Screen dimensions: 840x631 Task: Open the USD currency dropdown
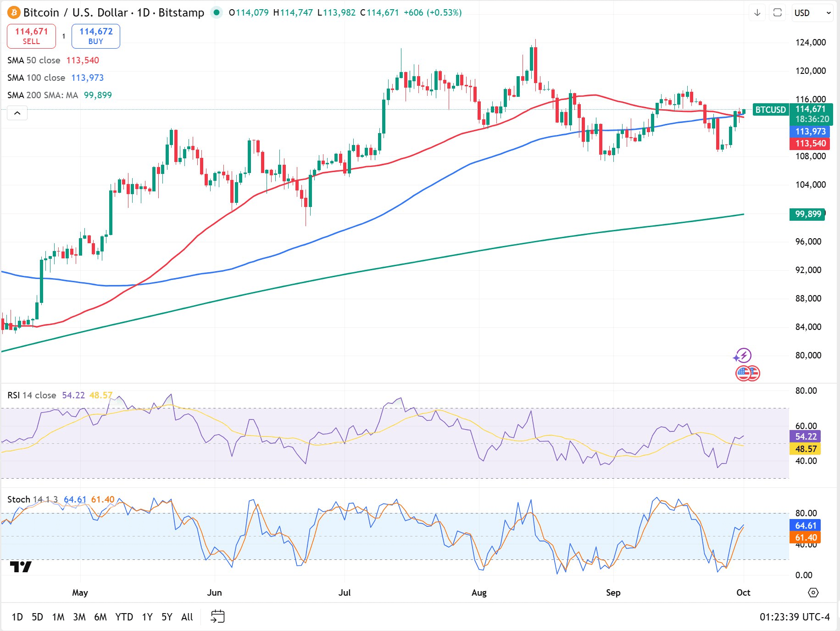tap(812, 13)
